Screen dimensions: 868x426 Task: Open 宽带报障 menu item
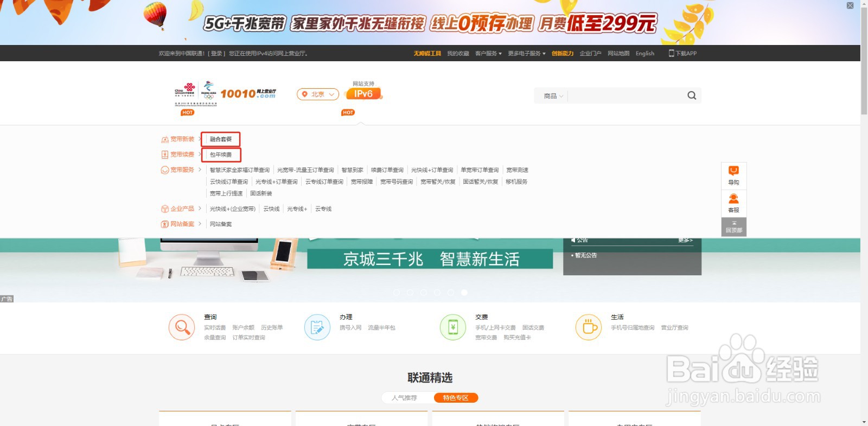[362, 182]
